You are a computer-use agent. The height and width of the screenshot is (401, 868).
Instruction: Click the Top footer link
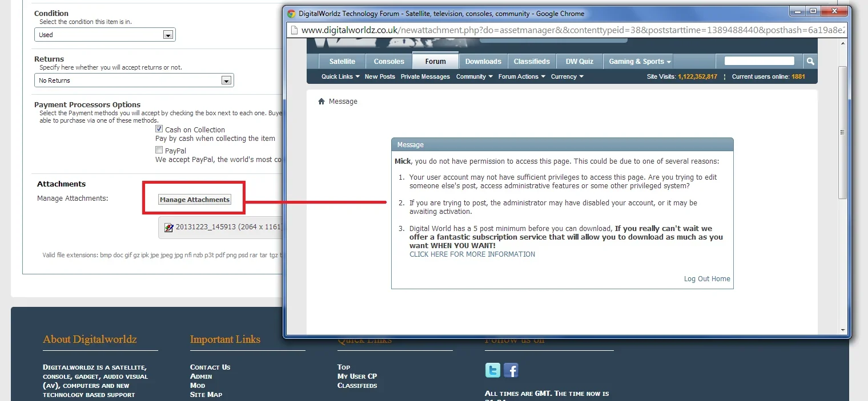[x=344, y=367]
